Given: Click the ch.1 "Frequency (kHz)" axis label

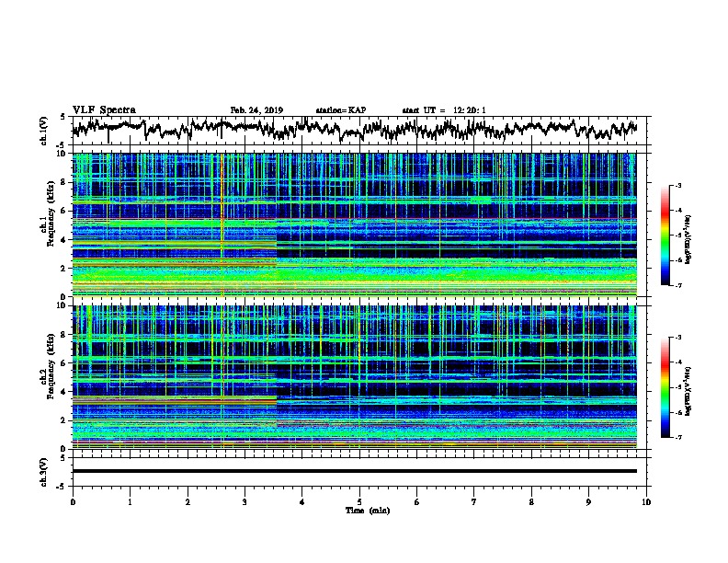Looking at the screenshot, I should point(51,214).
